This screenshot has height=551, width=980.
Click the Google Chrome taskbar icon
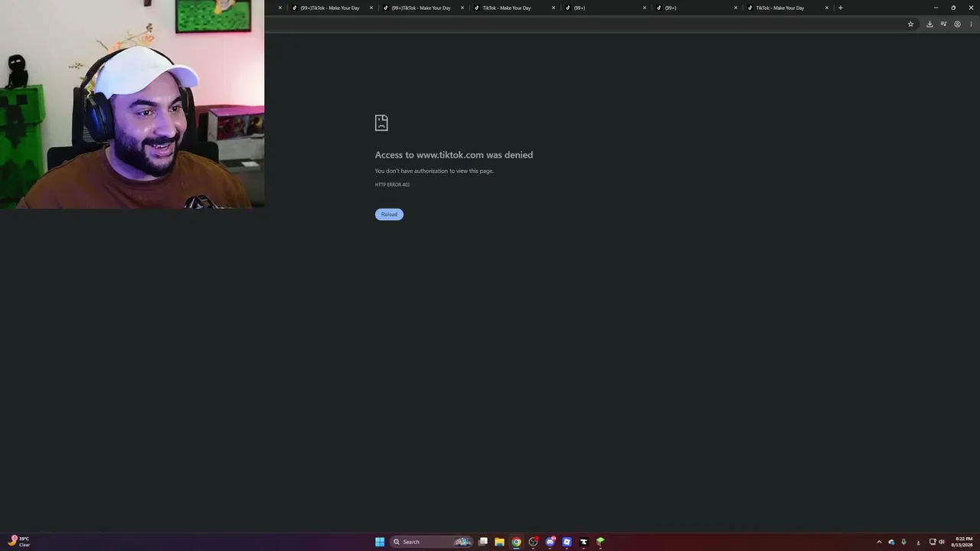(x=516, y=542)
